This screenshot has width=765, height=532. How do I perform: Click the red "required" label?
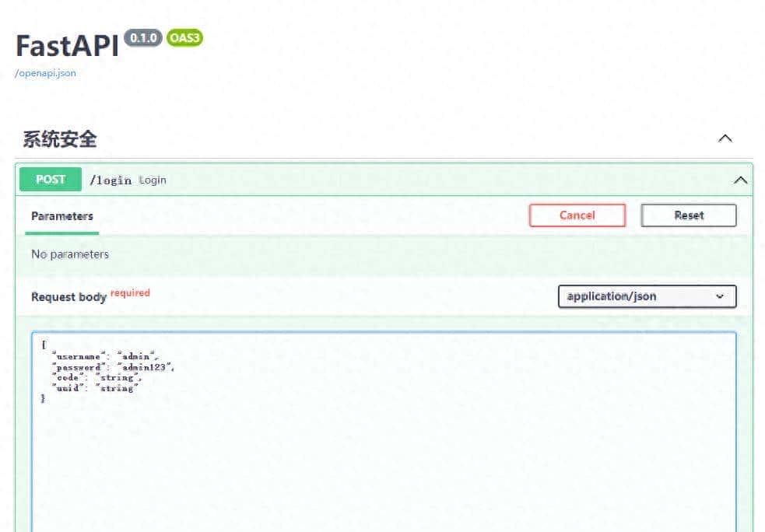coord(130,292)
